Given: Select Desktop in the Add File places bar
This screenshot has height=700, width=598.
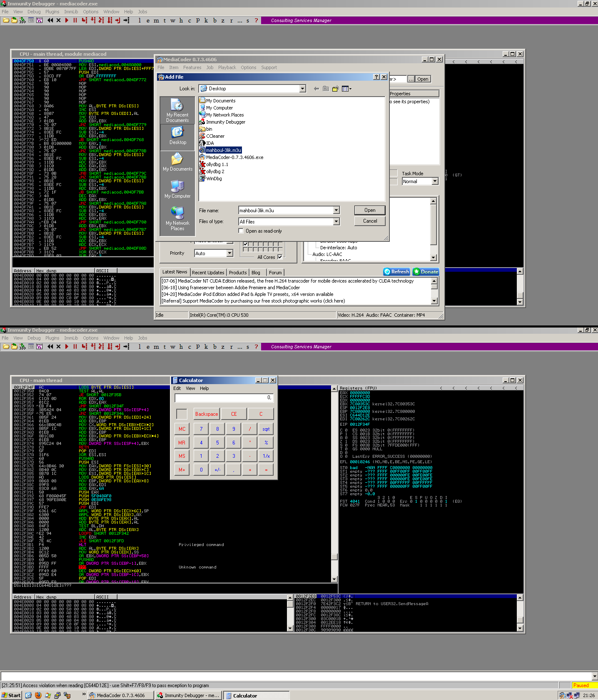Looking at the screenshot, I should click(177, 137).
